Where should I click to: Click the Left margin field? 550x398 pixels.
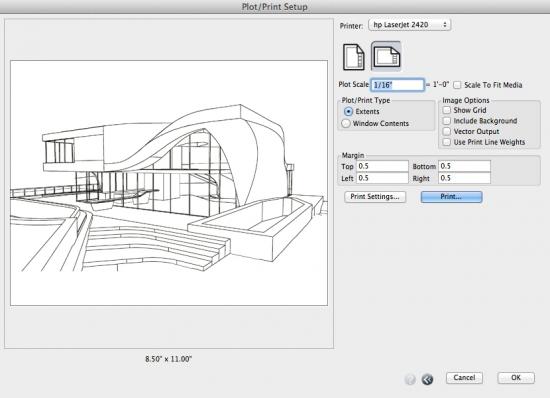pos(382,178)
